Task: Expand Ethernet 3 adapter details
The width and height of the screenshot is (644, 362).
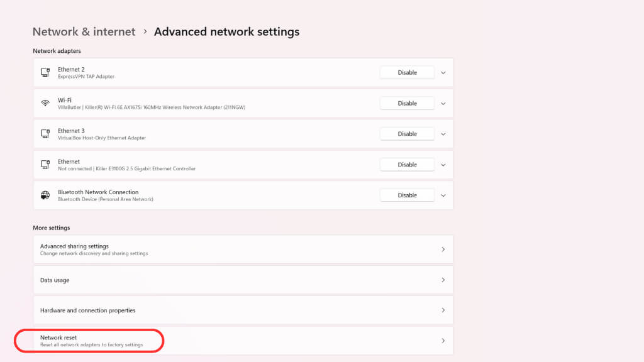Action: [x=443, y=134]
